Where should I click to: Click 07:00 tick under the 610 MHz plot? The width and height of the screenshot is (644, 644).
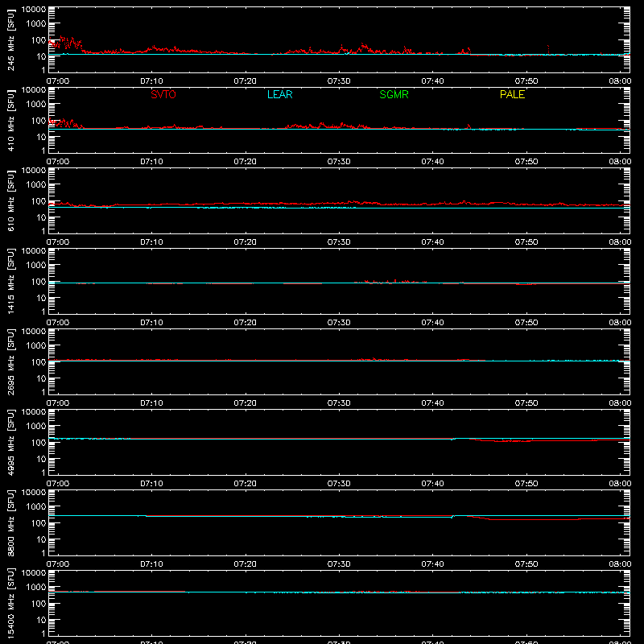coord(58,242)
